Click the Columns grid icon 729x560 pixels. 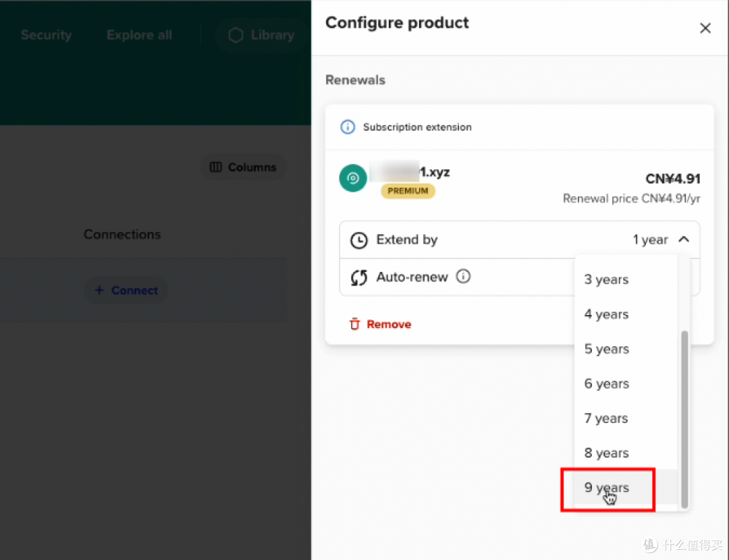pyautogui.click(x=216, y=167)
